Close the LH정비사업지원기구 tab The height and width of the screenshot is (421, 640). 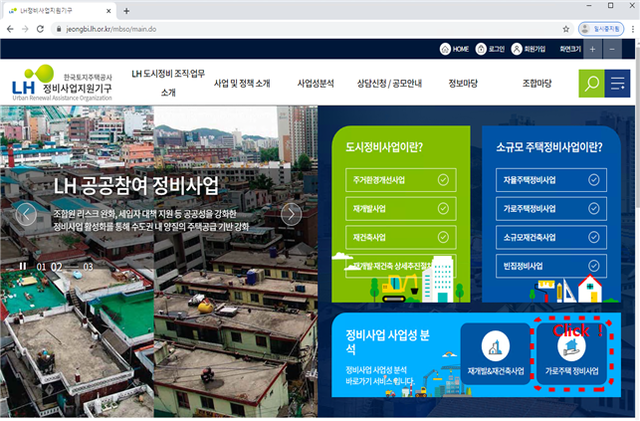pos(109,11)
